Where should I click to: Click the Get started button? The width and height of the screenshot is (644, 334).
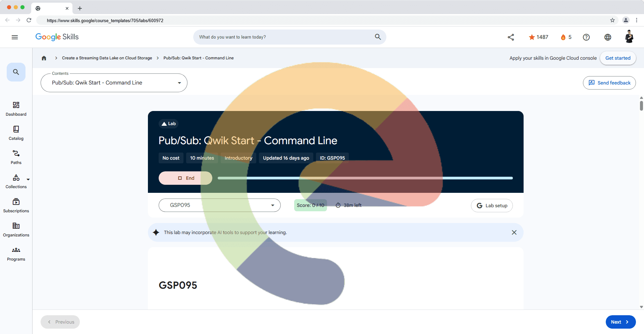pyautogui.click(x=618, y=58)
